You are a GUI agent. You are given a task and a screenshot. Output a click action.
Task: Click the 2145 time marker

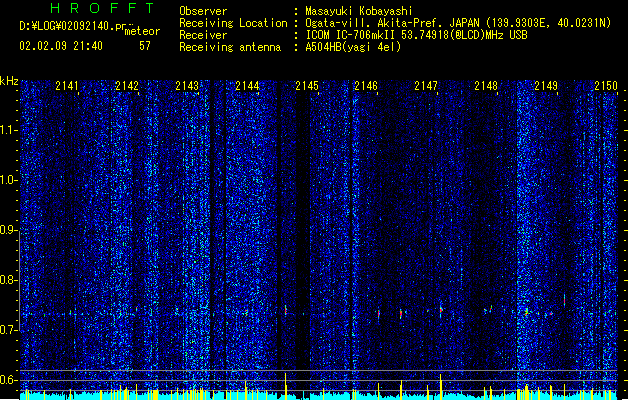[307, 86]
